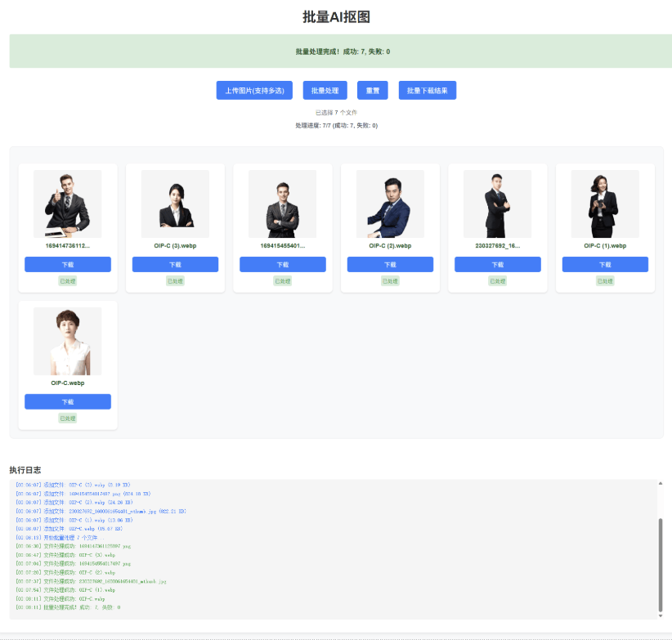This screenshot has height=640, width=672.
Task: Download the OIP-C (1).webp result
Action: (x=605, y=264)
